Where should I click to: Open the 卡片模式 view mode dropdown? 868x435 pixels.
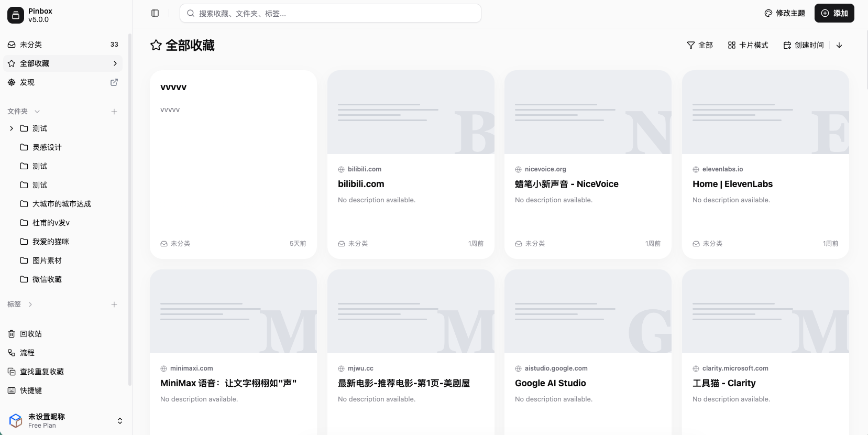pyautogui.click(x=748, y=45)
